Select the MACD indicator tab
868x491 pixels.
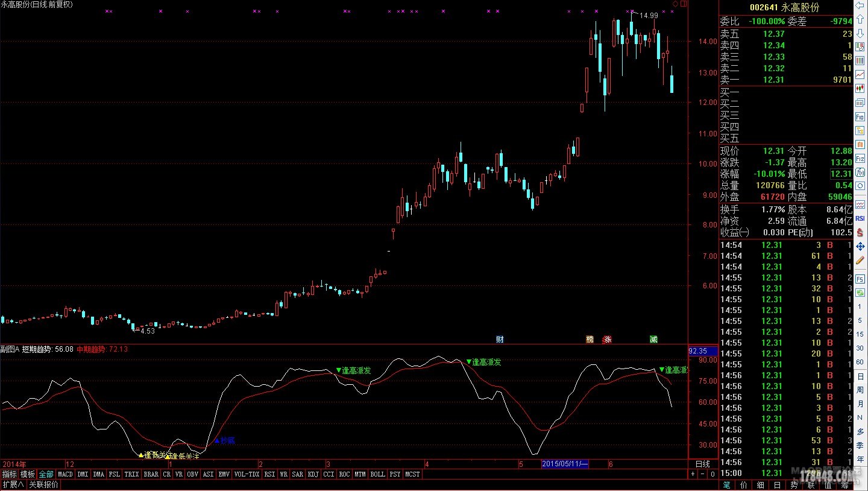click(x=65, y=474)
